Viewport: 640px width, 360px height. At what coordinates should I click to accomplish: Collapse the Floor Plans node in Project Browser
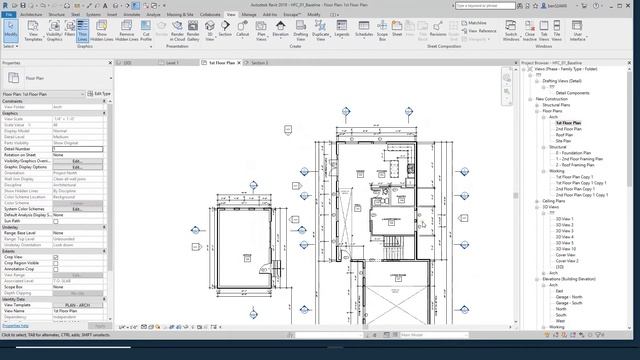pos(537,111)
